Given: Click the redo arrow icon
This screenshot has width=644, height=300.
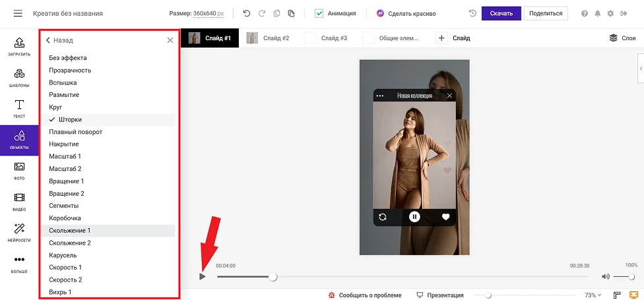Looking at the screenshot, I should 261,13.
